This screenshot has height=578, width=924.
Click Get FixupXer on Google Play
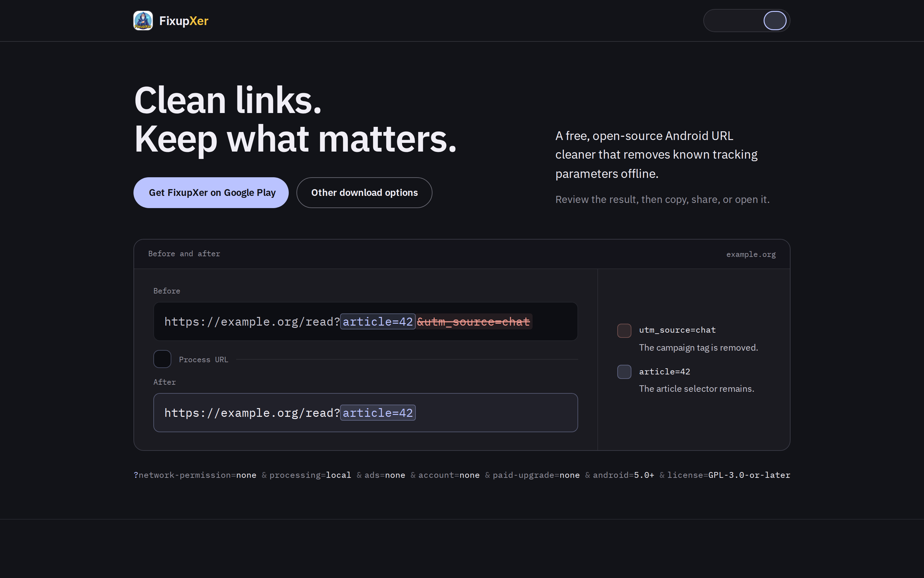211,193
